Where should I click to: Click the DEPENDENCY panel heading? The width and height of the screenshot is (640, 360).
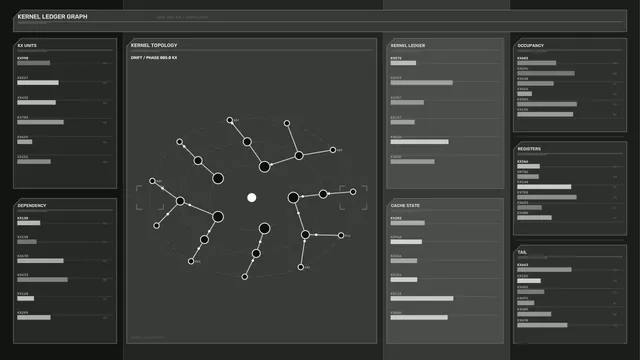[x=32, y=205]
